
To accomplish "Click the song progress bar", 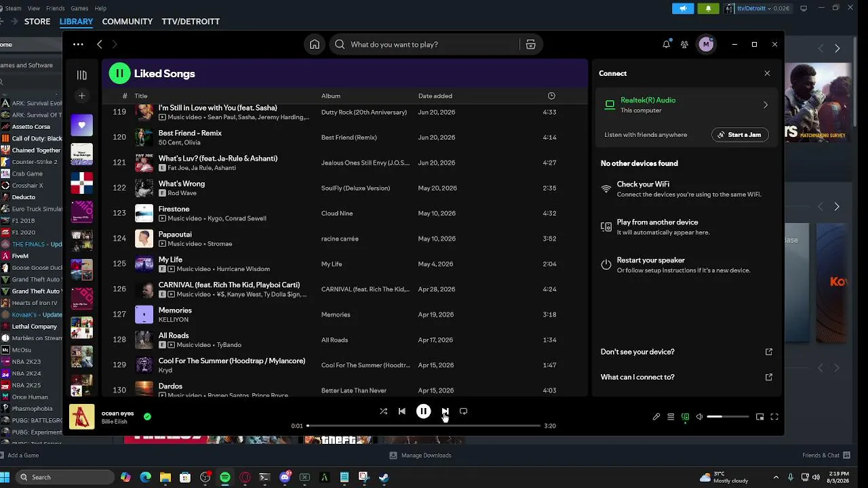I will (424, 426).
